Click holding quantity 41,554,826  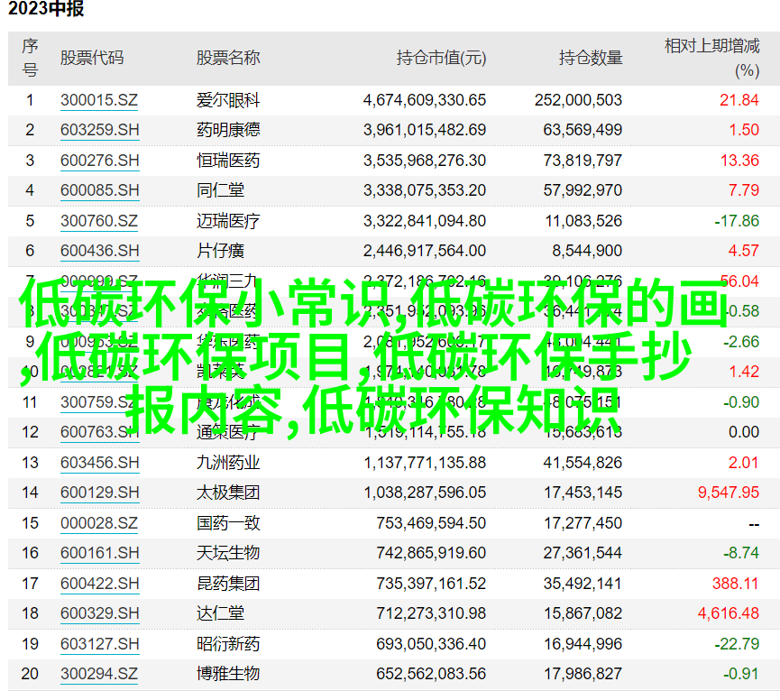point(583,463)
